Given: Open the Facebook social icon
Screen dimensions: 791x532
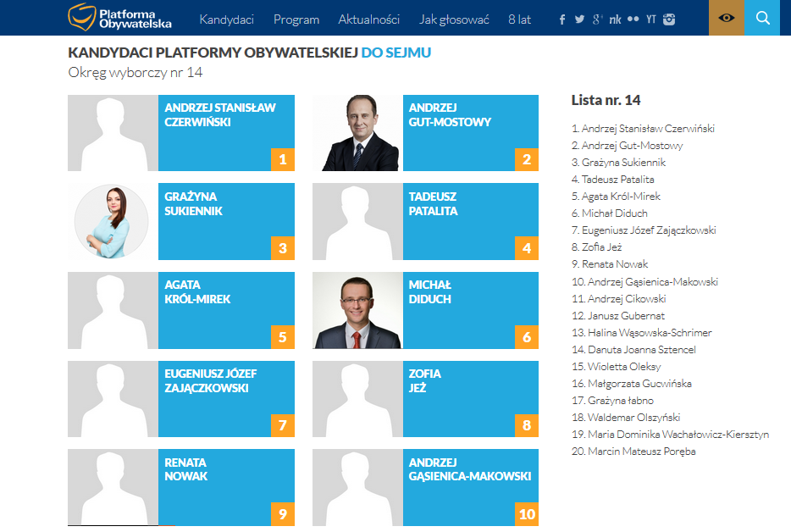Looking at the screenshot, I should (562, 19).
